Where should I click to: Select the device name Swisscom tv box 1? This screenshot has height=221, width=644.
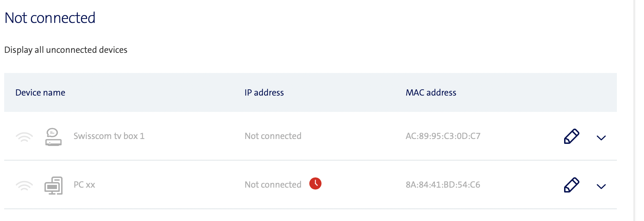109,136
